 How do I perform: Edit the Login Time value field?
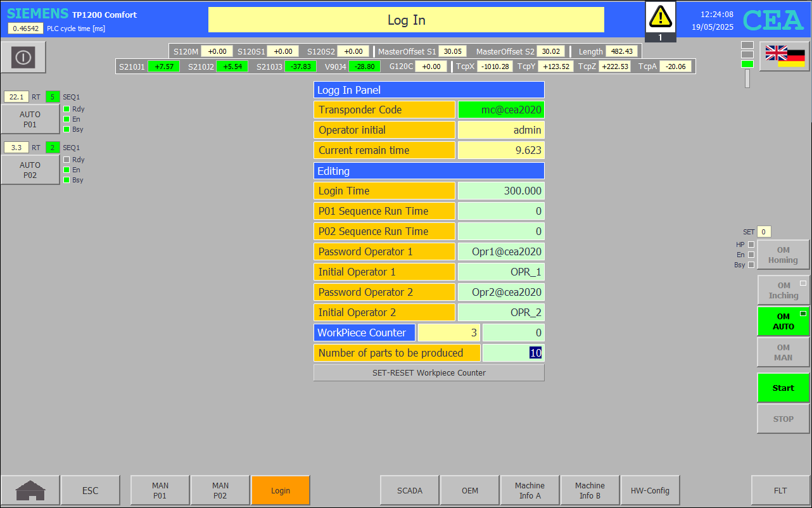coord(500,191)
